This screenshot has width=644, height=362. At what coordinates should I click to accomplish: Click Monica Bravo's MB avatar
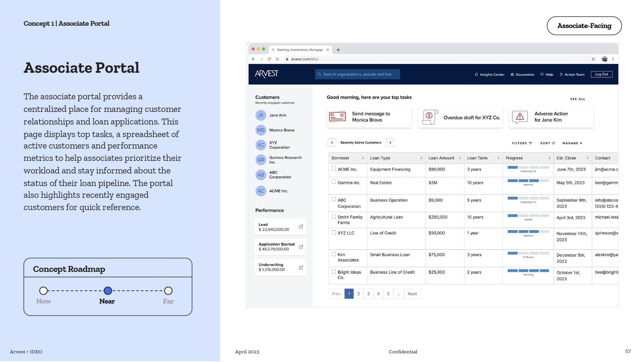[261, 130]
